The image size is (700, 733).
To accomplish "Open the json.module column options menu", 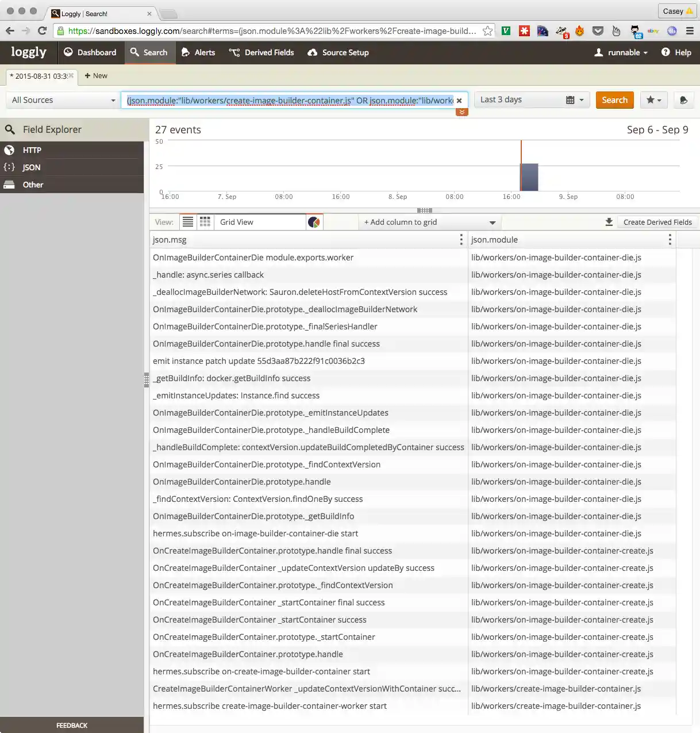I will 670,240.
